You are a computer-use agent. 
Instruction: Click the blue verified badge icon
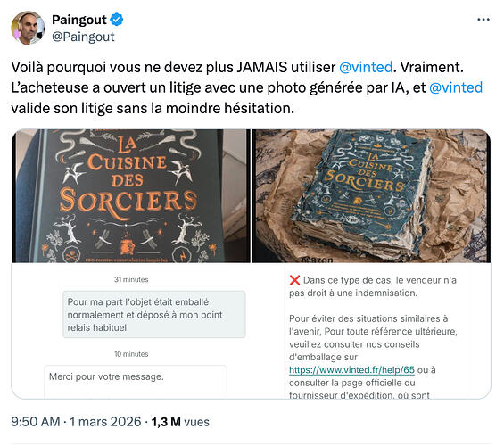[x=117, y=20]
